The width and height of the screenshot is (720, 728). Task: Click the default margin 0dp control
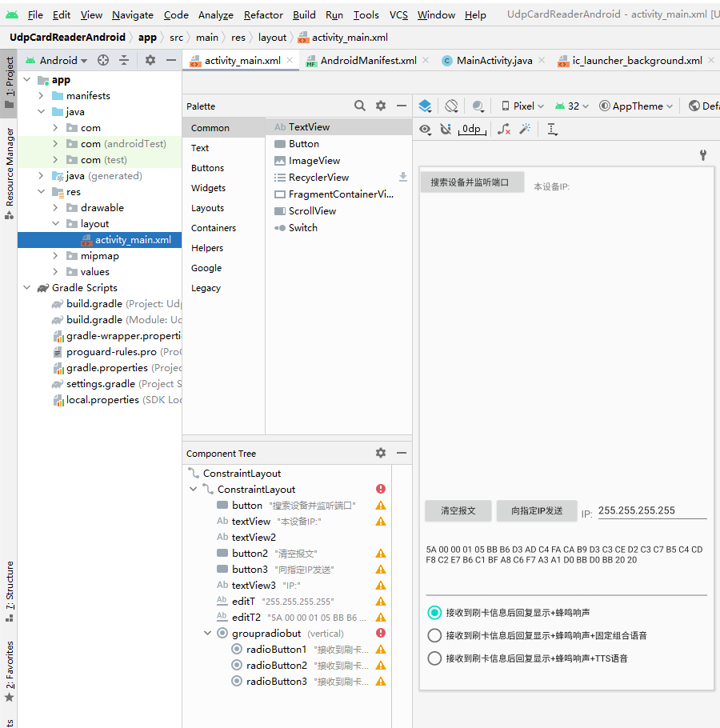pos(472,130)
